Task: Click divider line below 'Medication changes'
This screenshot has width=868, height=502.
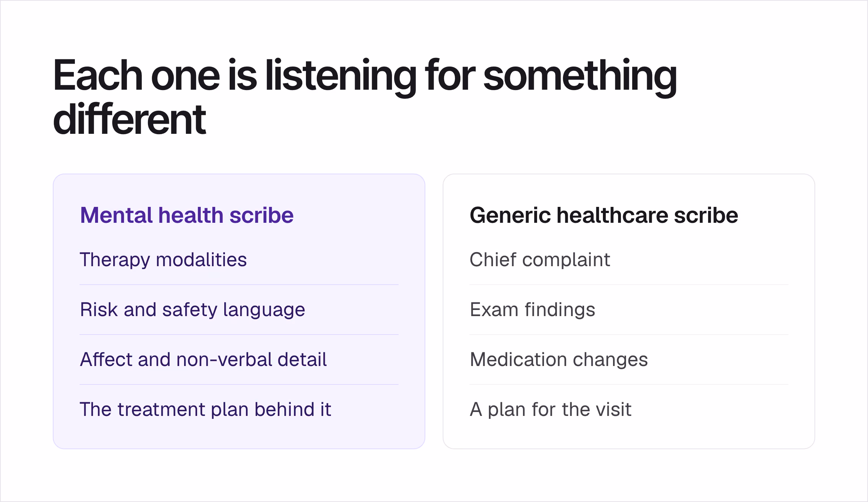Action: click(x=629, y=384)
